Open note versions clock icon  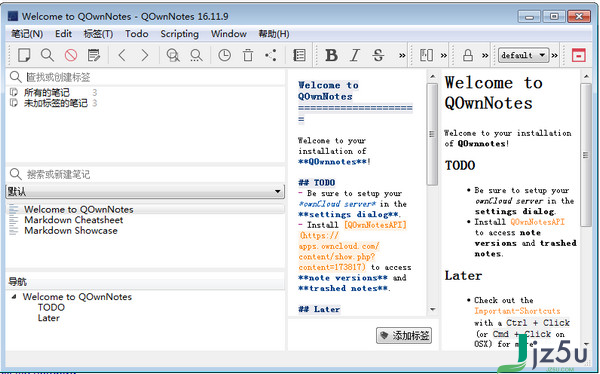coord(225,56)
